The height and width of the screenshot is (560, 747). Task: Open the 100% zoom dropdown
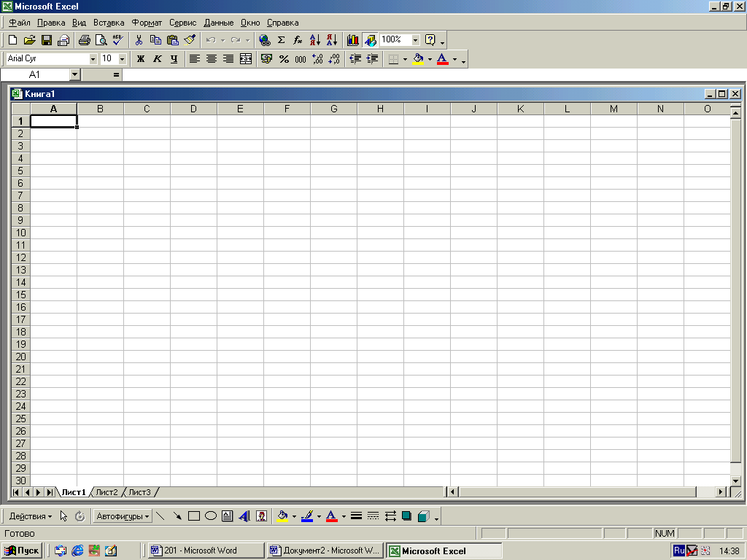[415, 40]
